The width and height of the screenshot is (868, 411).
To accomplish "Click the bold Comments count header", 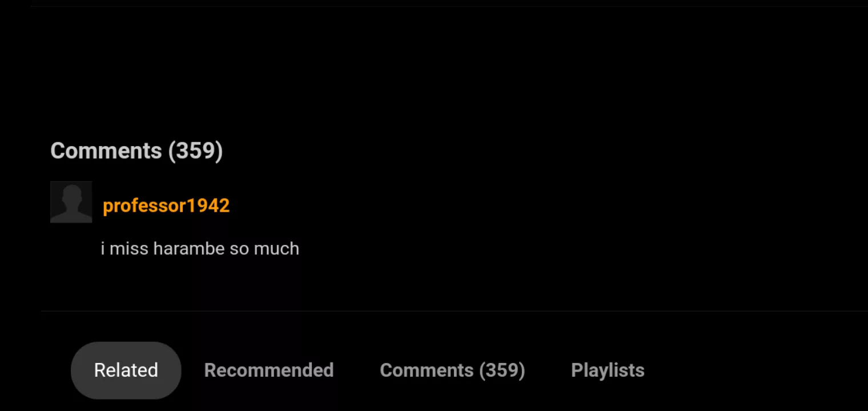I will pos(136,151).
